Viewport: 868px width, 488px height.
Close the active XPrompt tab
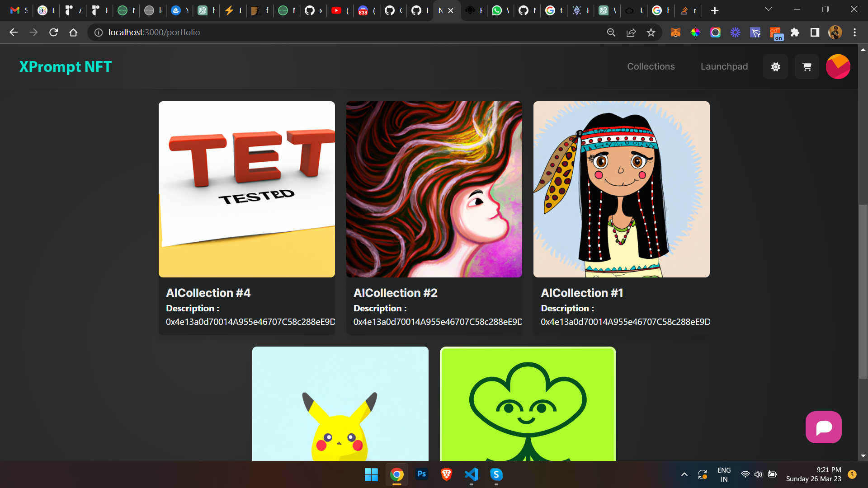(451, 10)
